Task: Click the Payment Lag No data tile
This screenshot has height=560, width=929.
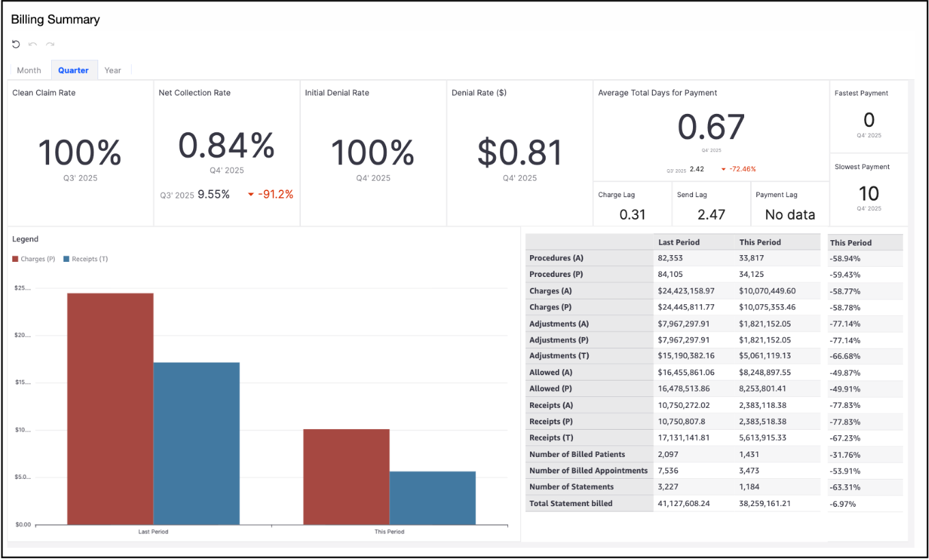Action: pos(790,204)
